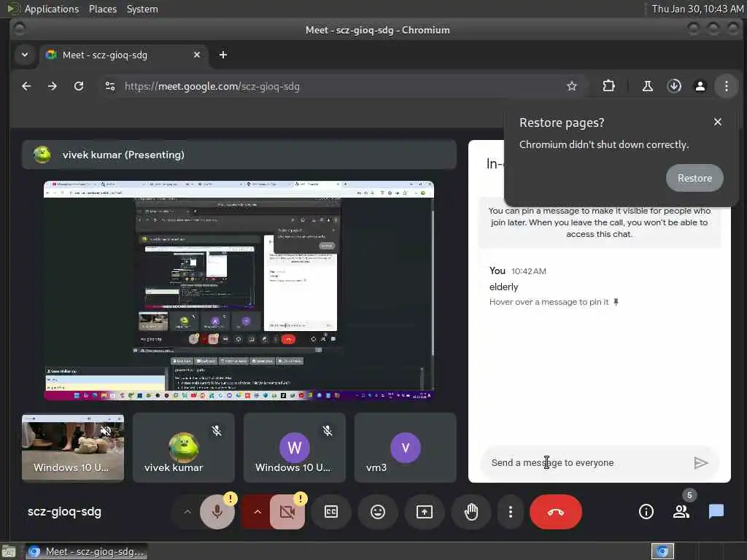The image size is (747, 560).
Task: Select the Windows 10 U... tile with W avatar
Action: point(295,448)
